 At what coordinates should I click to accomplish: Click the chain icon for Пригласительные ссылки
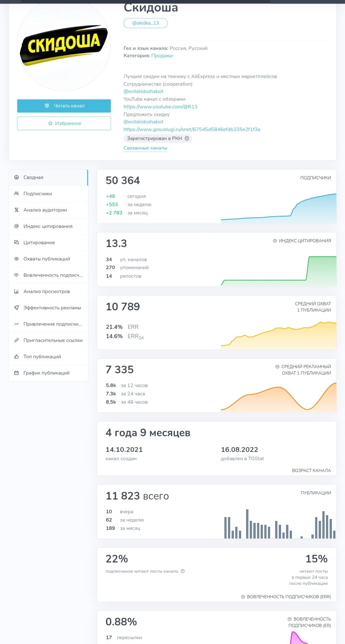click(x=16, y=340)
